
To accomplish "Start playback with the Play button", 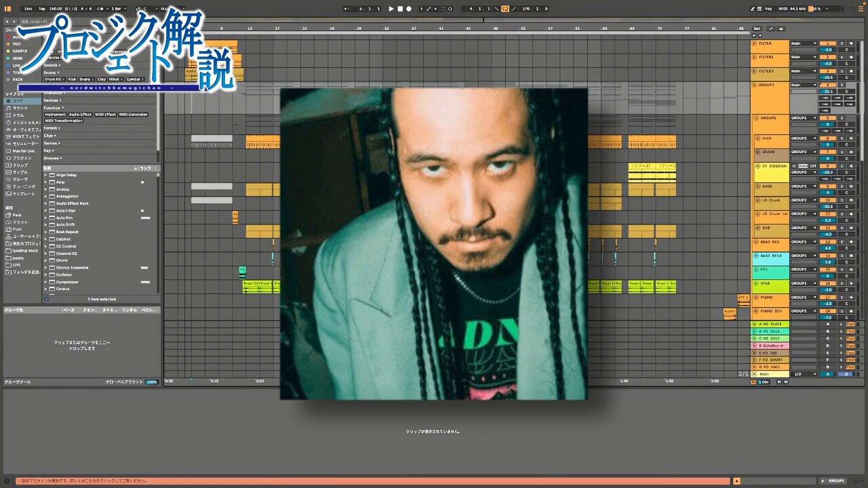I will pos(391,9).
